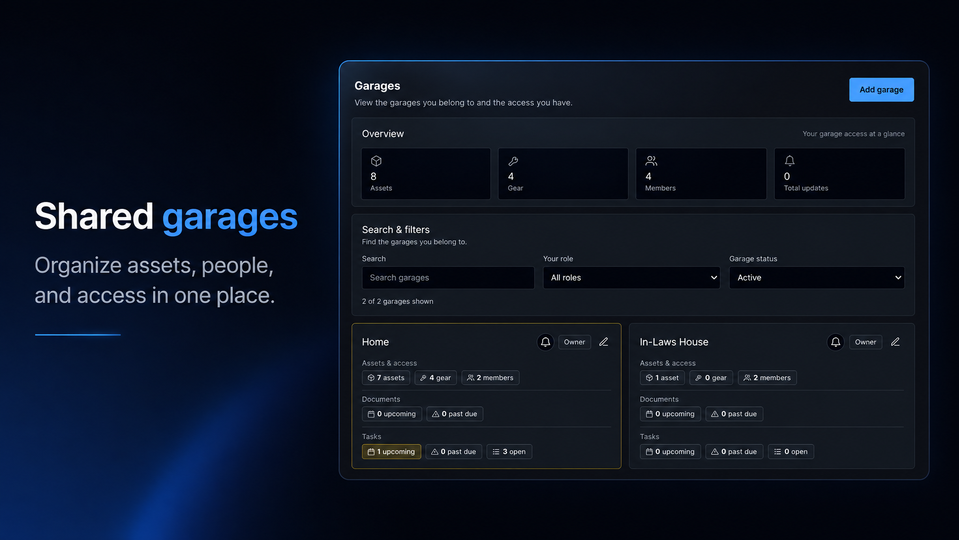Click the Garages page heading

pos(377,86)
